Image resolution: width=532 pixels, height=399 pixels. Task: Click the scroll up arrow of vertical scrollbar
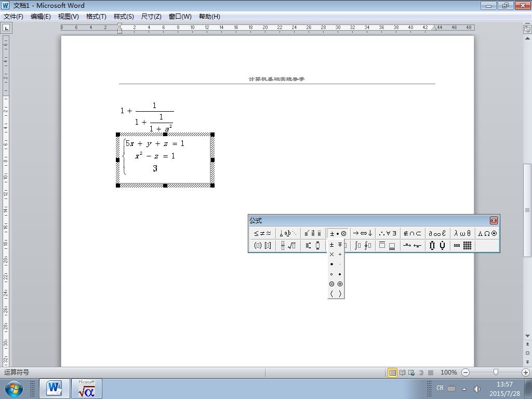527,38
